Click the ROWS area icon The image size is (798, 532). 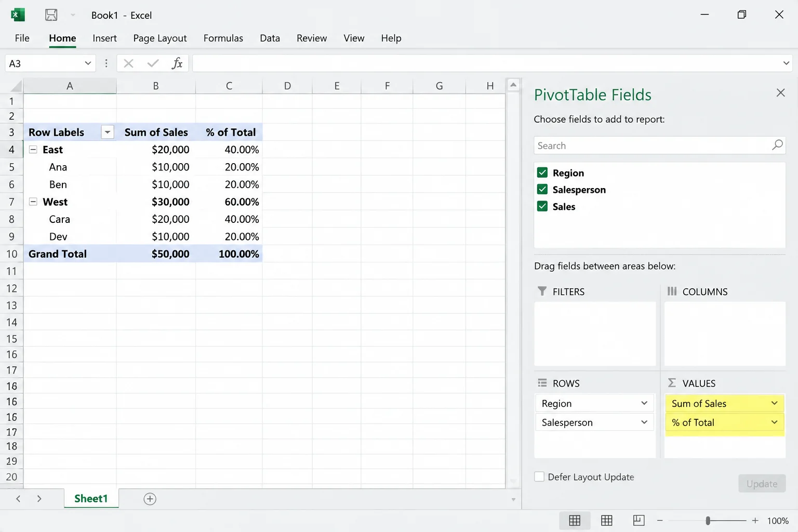542,383
